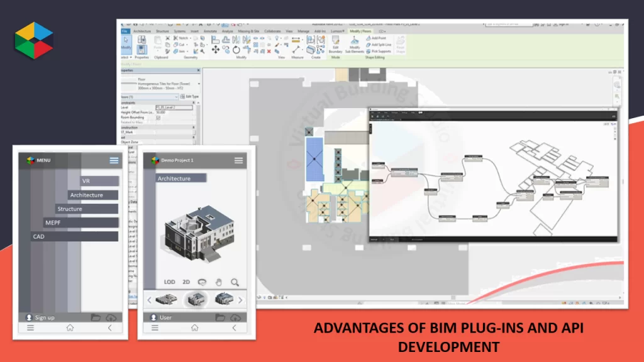Expand the Floors (1) filter dropdown
Viewport: 644px width, 362px height.
coord(177,96)
